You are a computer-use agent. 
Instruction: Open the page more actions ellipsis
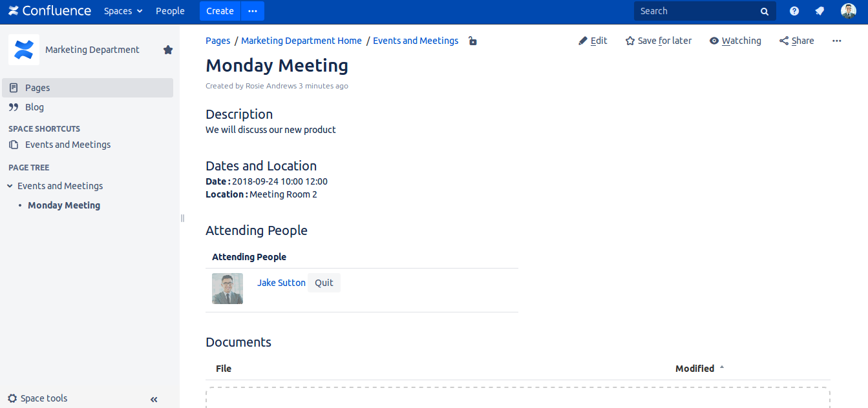837,41
